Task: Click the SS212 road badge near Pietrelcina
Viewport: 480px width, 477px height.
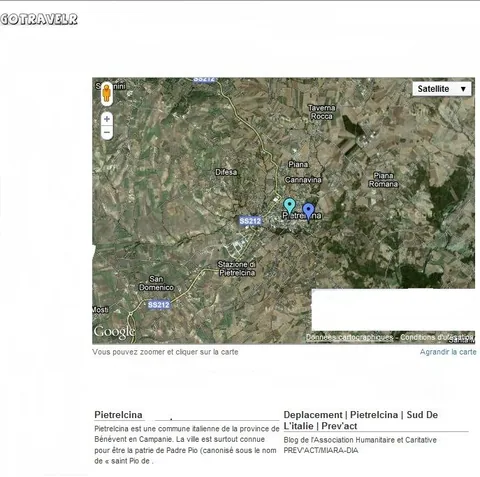Action: 250,221
